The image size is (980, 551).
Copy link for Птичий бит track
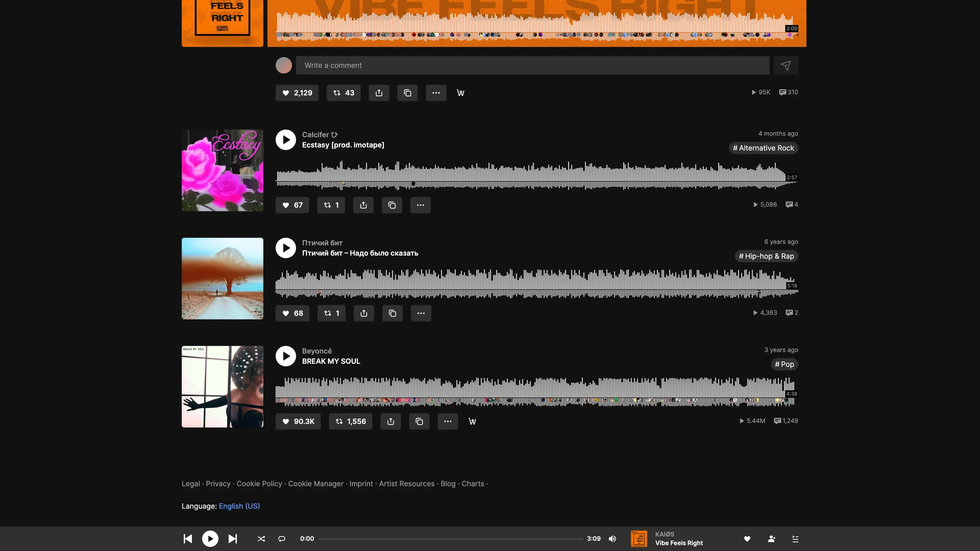(x=392, y=313)
